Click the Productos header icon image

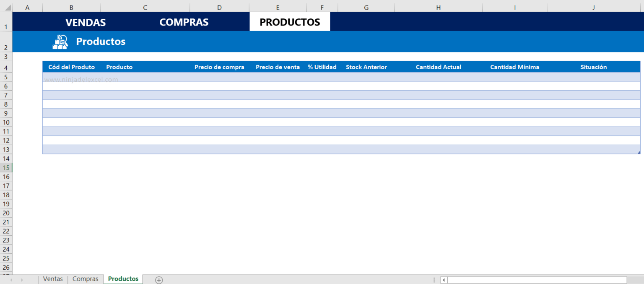coord(60,42)
